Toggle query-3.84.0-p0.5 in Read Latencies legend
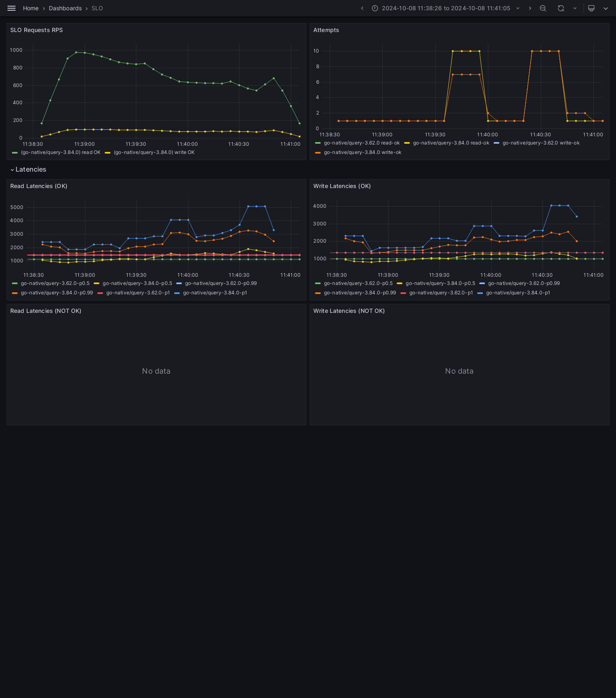 (137, 283)
